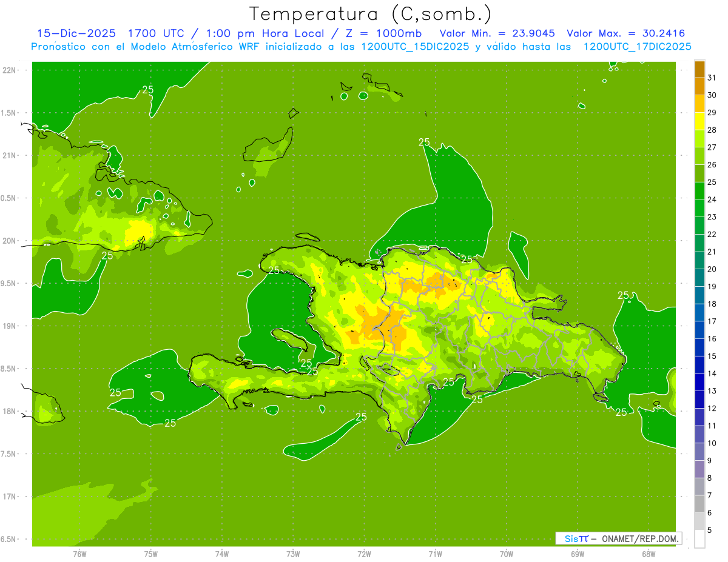Viewport: 728px width, 562px height.
Task: Click the "70W" longitude label
Action: 507,554
